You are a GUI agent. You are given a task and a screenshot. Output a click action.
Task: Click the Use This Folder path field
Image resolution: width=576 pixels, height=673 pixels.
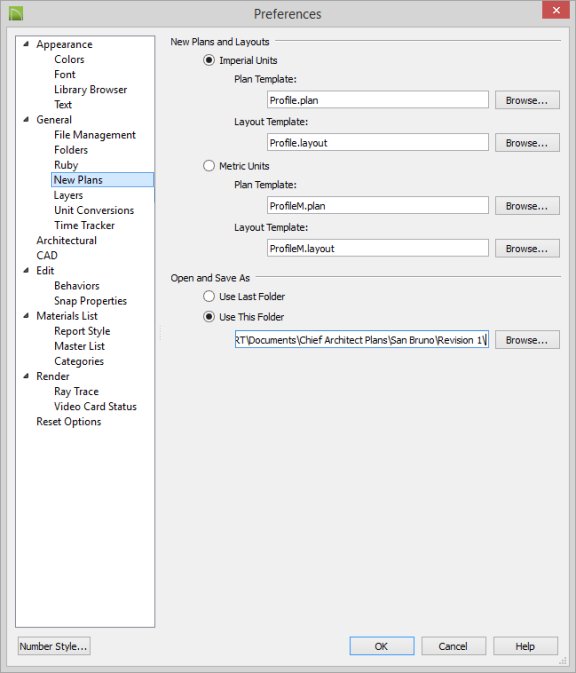361,340
